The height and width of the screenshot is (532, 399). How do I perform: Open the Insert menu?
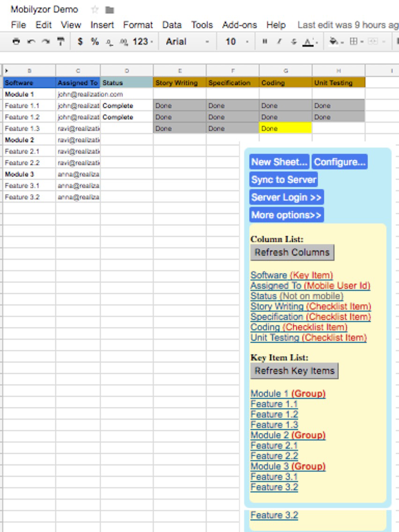pos(102,25)
